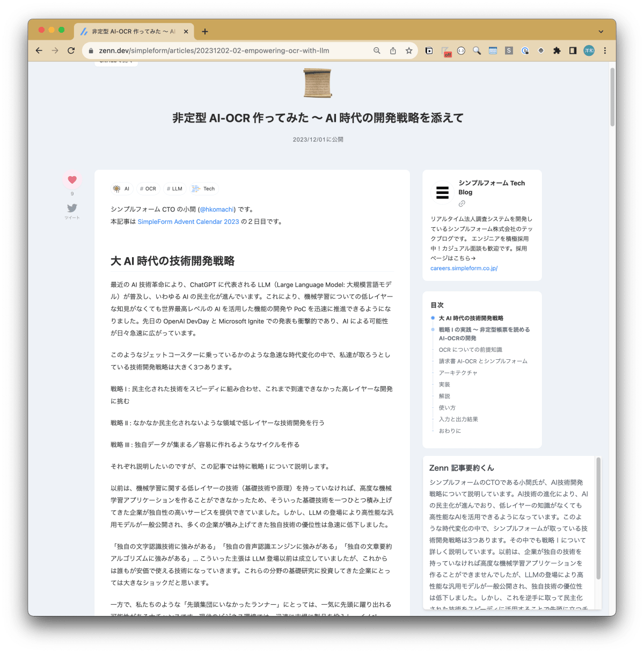Open the Chrome three-dot menu
This screenshot has width=644, height=653.
(605, 50)
